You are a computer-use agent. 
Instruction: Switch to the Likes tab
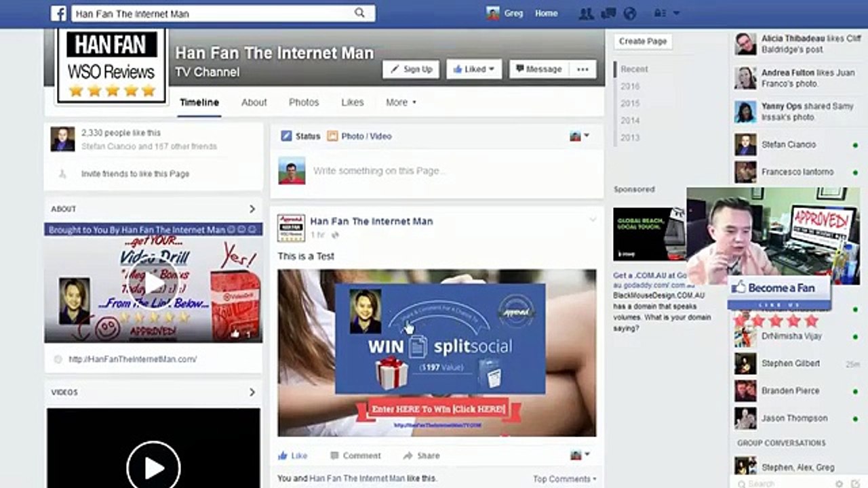[353, 102]
